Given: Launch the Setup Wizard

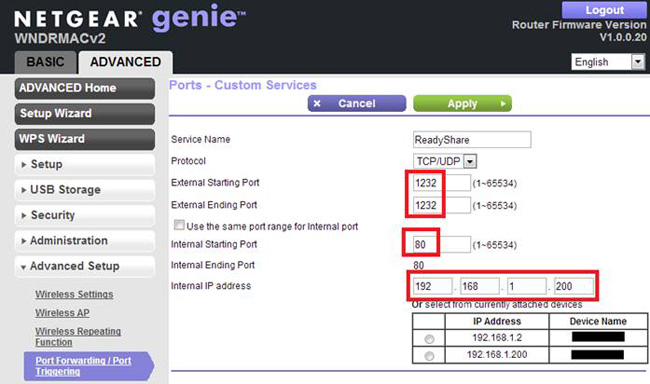Looking at the screenshot, I should click(85, 113).
